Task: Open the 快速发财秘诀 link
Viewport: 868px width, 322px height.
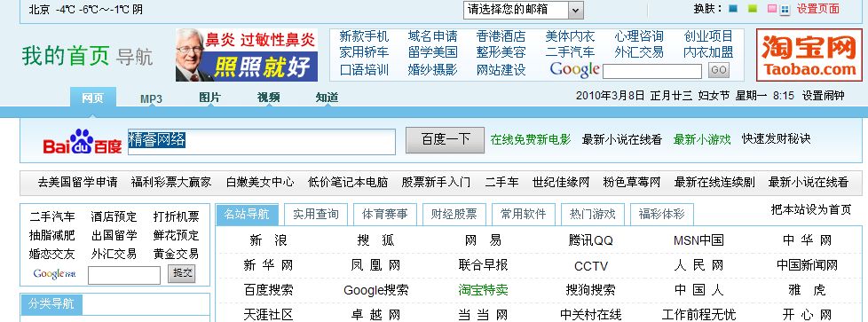Action: click(x=776, y=139)
